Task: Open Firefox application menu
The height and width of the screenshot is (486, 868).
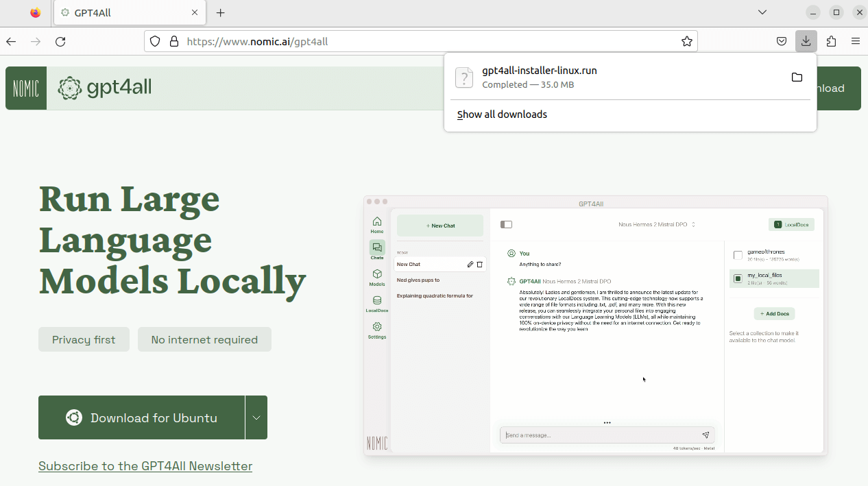Action: tap(856, 42)
